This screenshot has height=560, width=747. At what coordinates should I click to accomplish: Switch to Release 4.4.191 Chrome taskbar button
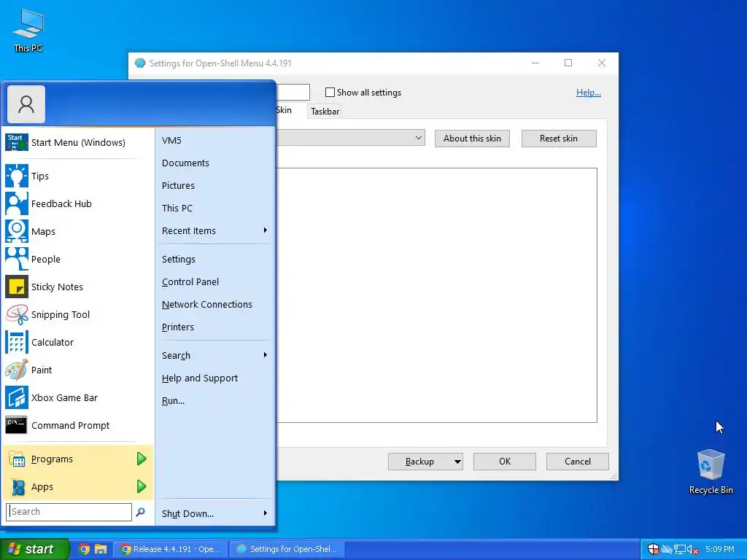point(171,549)
